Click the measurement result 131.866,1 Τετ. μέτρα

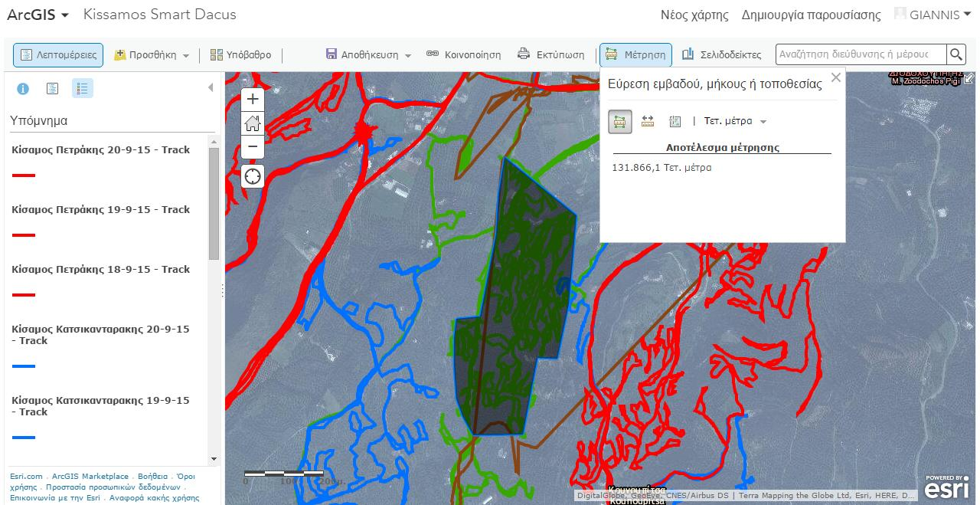(x=661, y=167)
